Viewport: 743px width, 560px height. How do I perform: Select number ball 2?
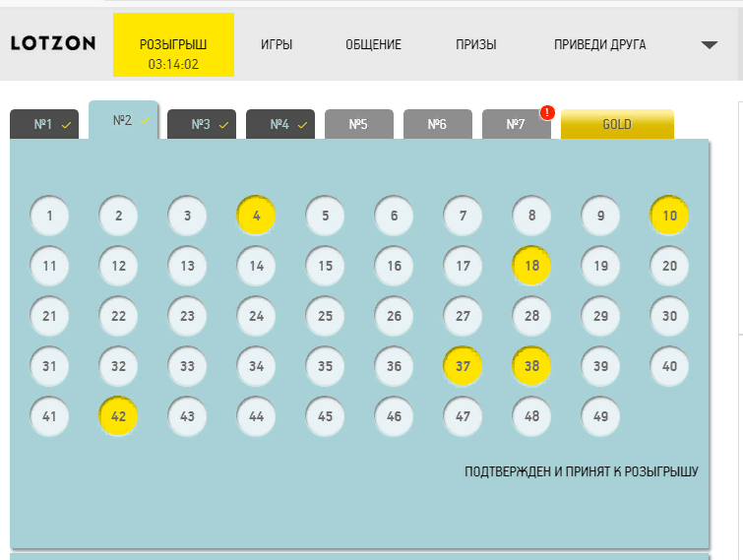click(118, 216)
